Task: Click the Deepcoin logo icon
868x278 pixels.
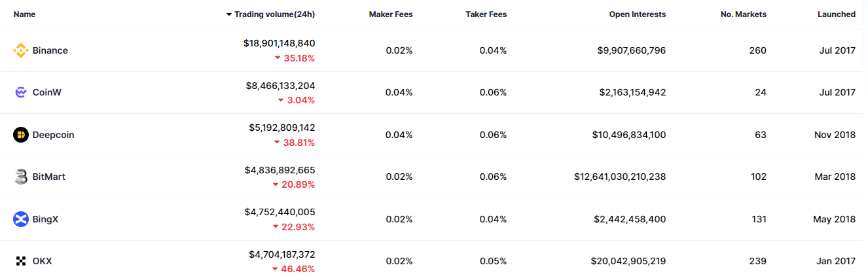Action: (21, 135)
